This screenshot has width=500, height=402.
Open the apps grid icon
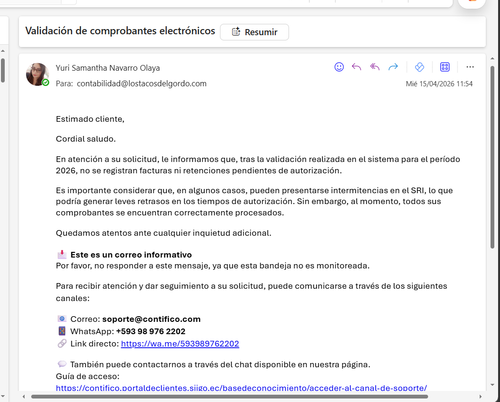[x=445, y=67]
